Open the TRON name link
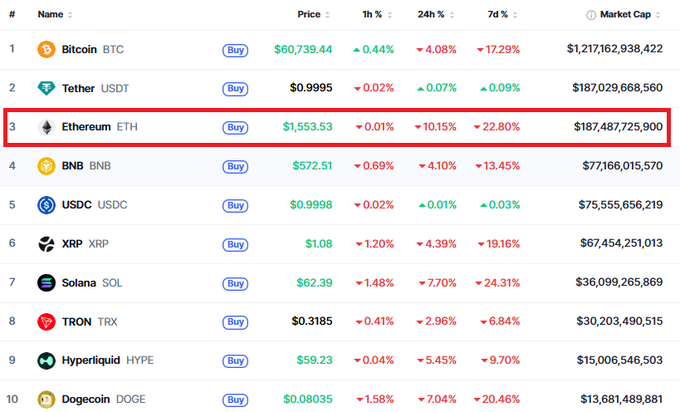 coord(76,322)
